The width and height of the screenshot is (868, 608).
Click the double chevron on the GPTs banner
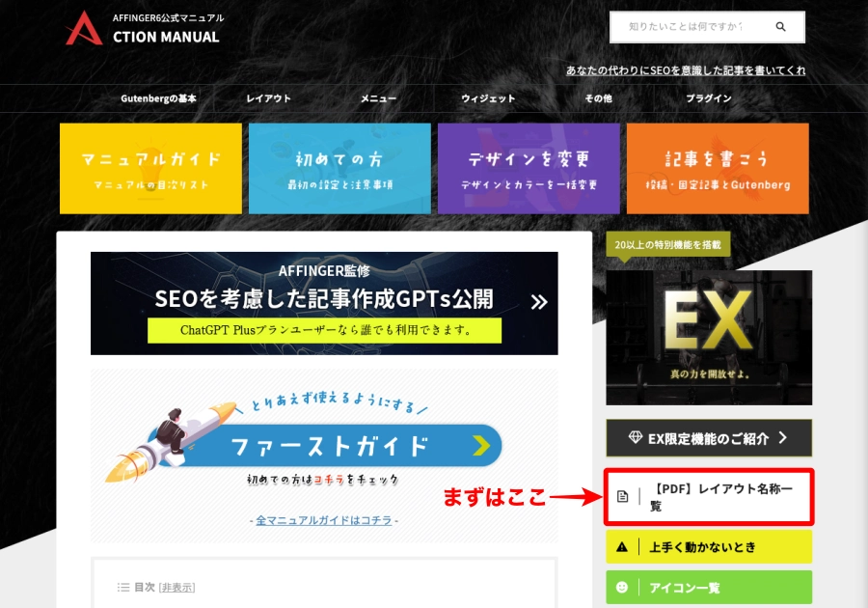pyautogui.click(x=538, y=302)
